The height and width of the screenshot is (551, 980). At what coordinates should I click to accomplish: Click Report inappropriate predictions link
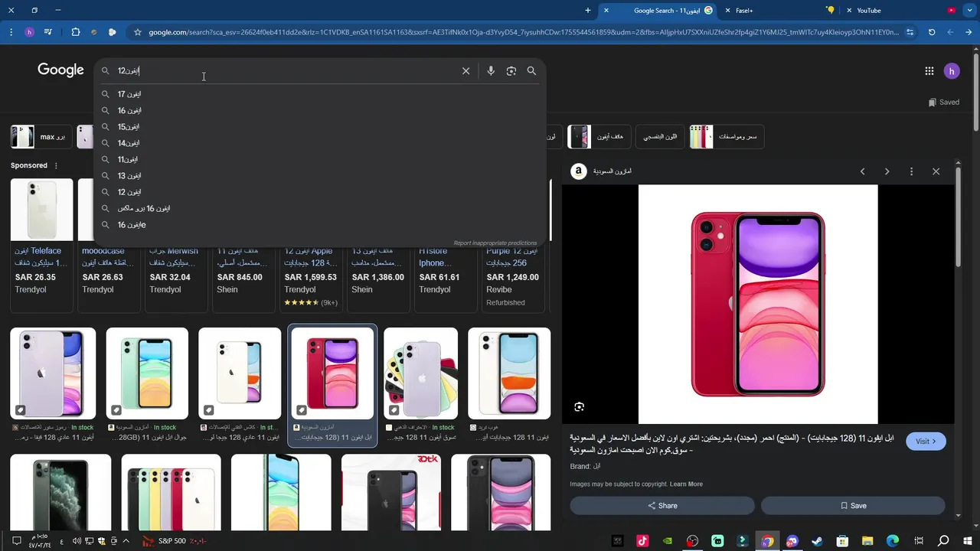(495, 243)
